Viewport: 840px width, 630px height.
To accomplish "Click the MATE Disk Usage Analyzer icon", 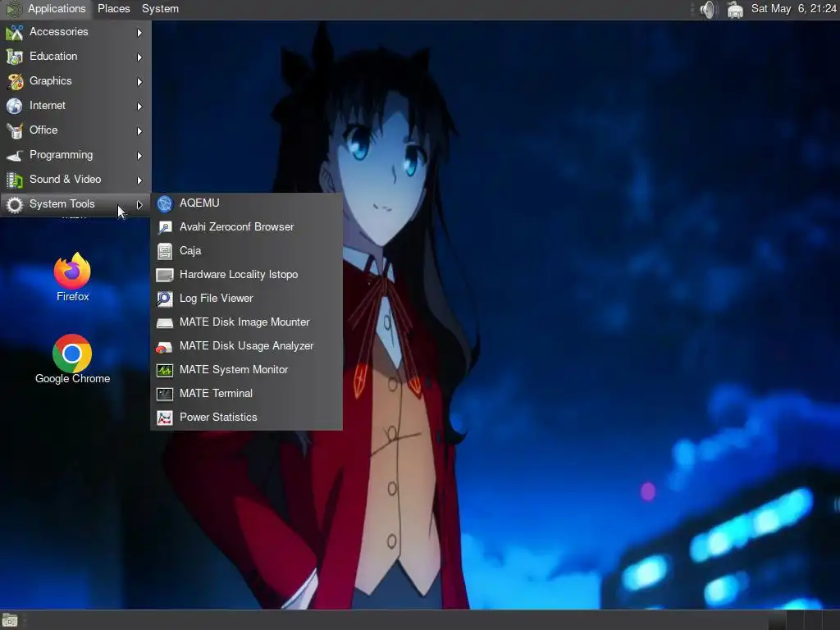I will 165,347.
